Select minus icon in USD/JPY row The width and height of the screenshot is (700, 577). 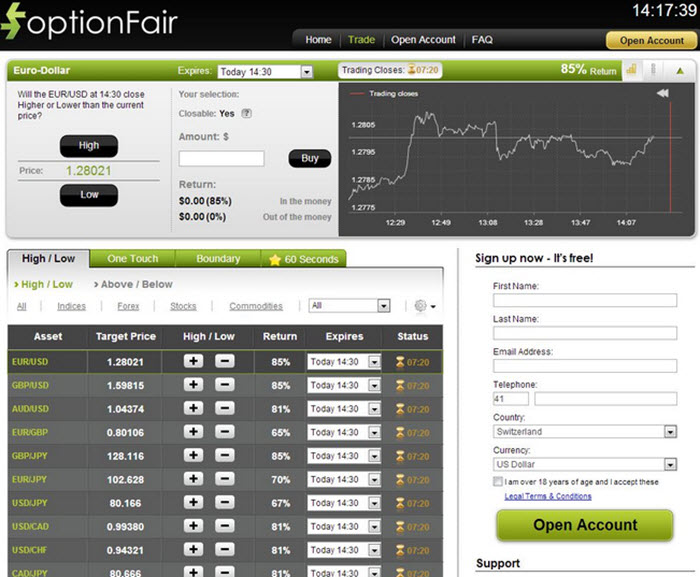tap(225, 502)
